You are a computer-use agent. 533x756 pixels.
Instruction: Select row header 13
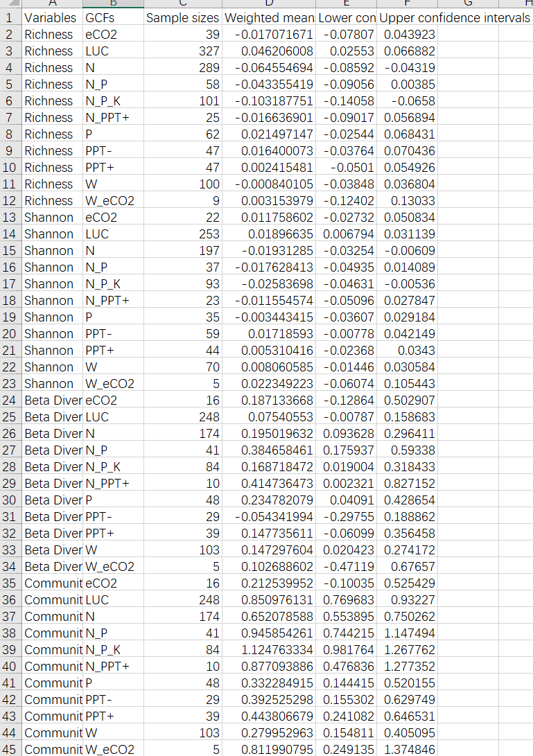pos(10,218)
